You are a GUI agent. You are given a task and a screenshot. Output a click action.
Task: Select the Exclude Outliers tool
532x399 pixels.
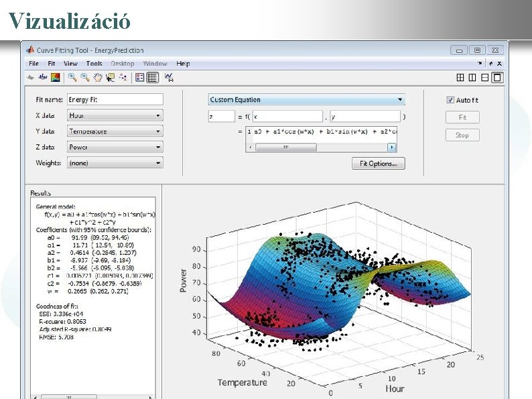(123, 77)
